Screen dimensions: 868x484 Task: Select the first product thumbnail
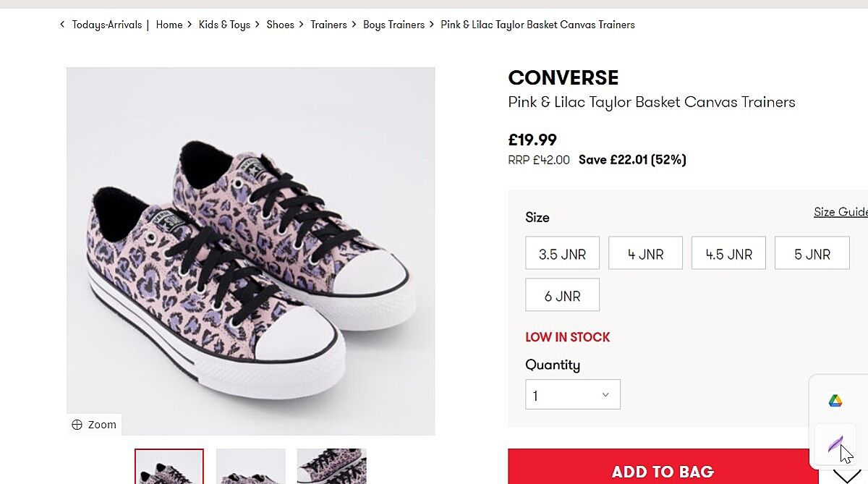(169, 467)
